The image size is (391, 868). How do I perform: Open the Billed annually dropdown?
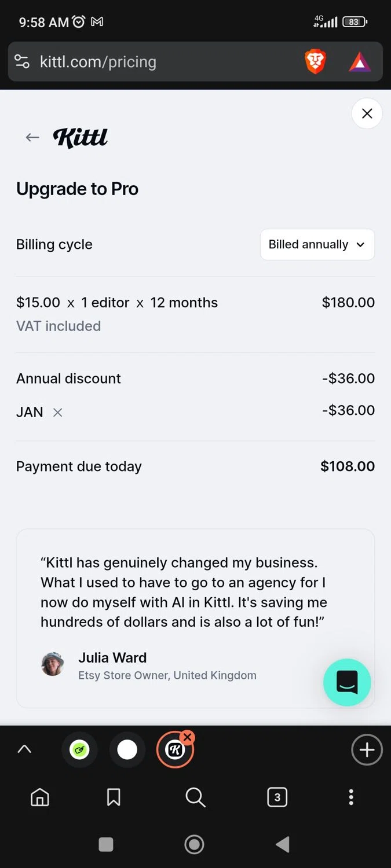(317, 245)
